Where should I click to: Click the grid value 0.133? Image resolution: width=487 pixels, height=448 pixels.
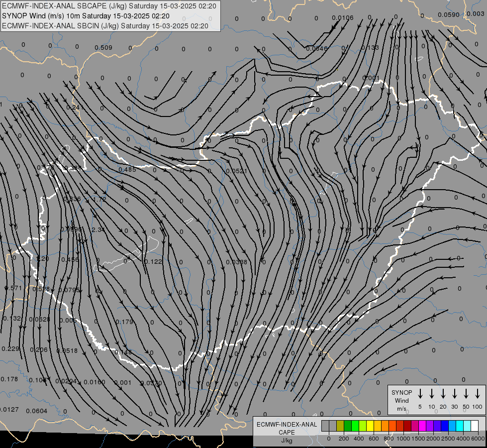pyautogui.click(x=370, y=48)
